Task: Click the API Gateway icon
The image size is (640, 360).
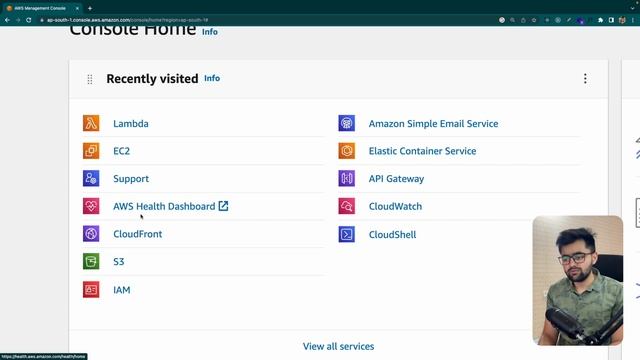Action: pos(347,178)
